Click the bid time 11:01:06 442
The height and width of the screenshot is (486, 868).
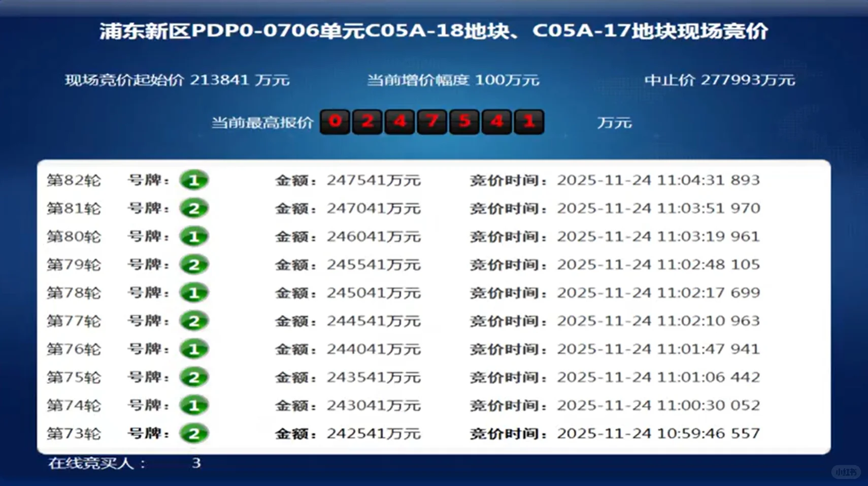[709, 377]
